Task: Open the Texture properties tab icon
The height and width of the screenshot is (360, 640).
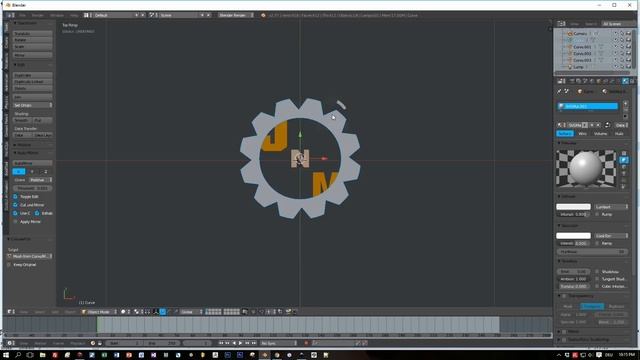Action: (632, 81)
